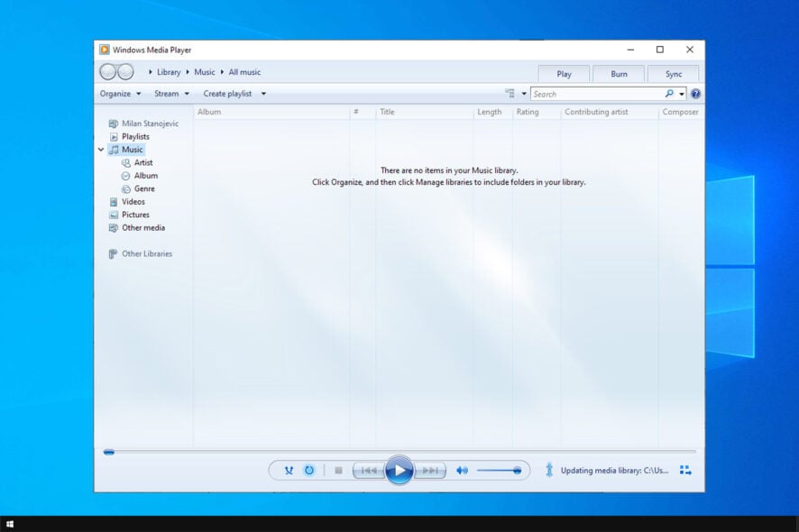Image resolution: width=799 pixels, height=532 pixels.
Task: Toggle repeat mode
Action: (309, 471)
